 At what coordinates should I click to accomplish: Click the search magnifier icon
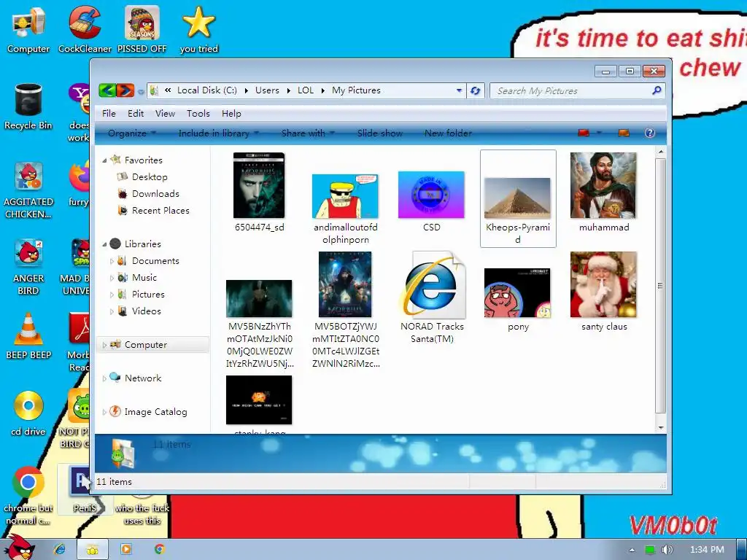click(657, 90)
